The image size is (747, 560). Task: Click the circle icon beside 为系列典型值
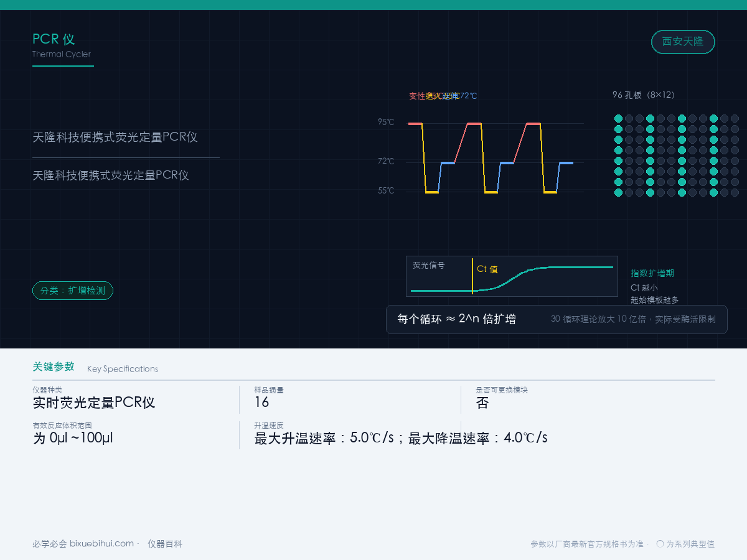point(660,544)
